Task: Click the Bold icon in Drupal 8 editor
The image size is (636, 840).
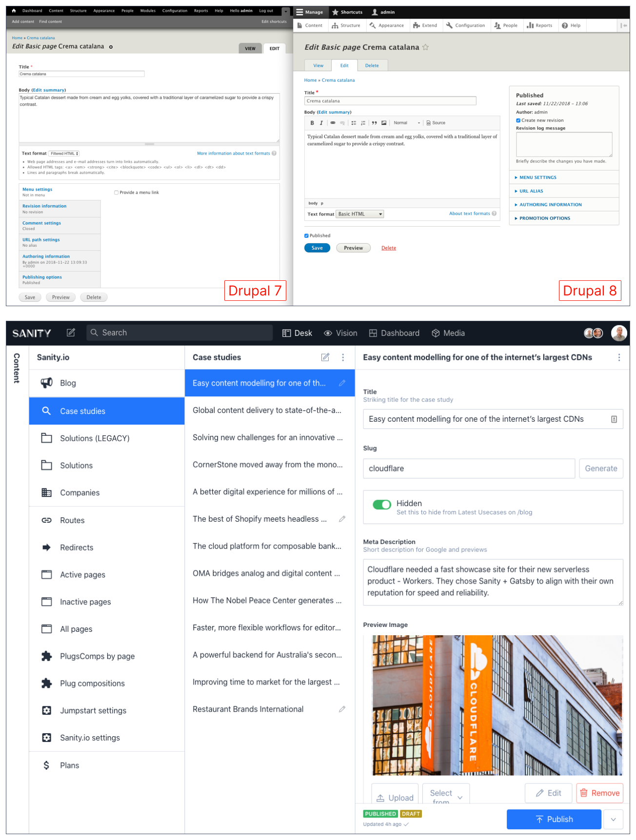Action: pos(312,123)
